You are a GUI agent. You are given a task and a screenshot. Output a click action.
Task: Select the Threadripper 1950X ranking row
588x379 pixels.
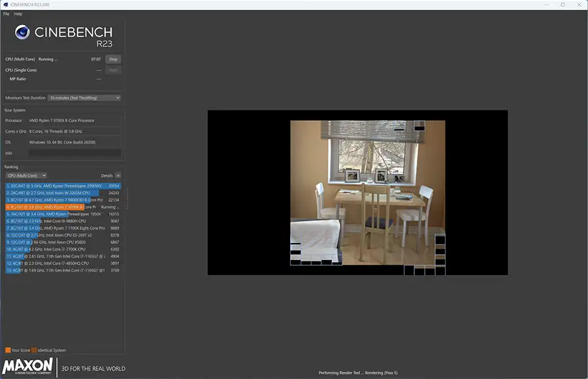click(63, 214)
